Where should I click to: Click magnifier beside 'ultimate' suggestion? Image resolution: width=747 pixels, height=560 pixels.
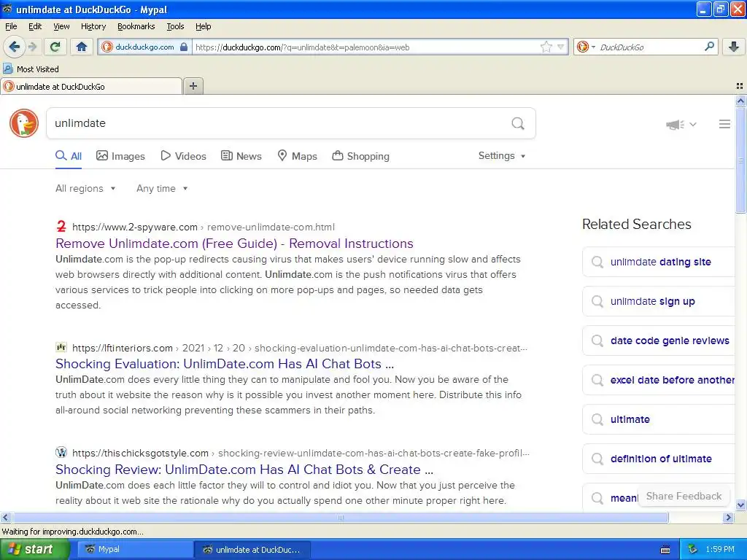[x=597, y=419]
